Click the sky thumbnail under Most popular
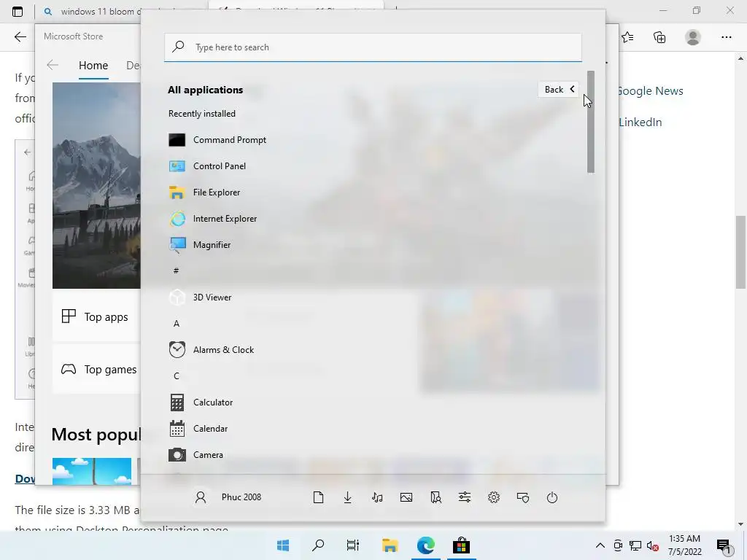Image resolution: width=747 pixels, height=560 pixels. point(91,471)
